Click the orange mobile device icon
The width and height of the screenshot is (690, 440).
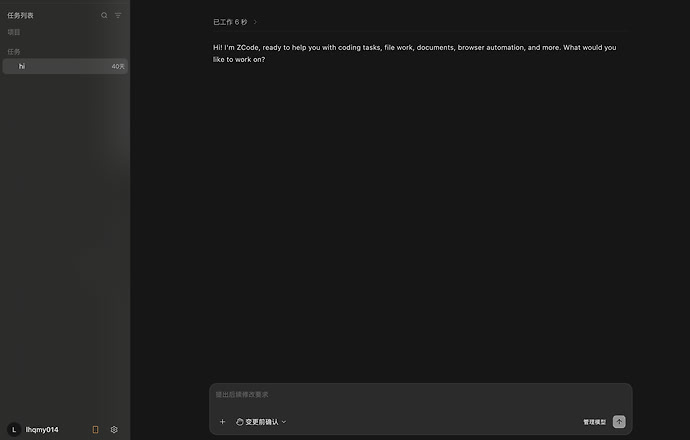(95, 429)
